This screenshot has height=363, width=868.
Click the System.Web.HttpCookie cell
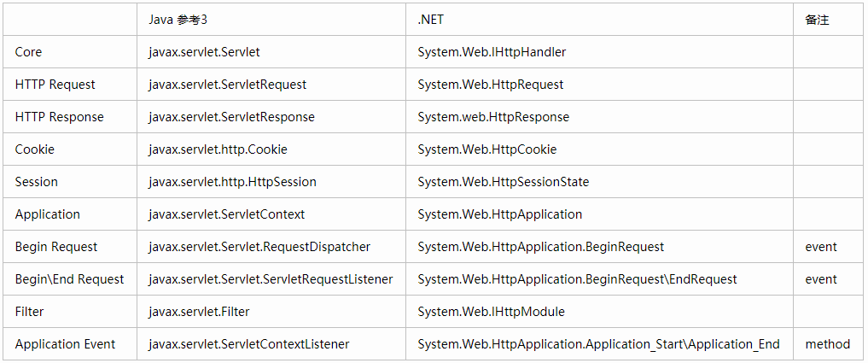(x=599, y=149)
